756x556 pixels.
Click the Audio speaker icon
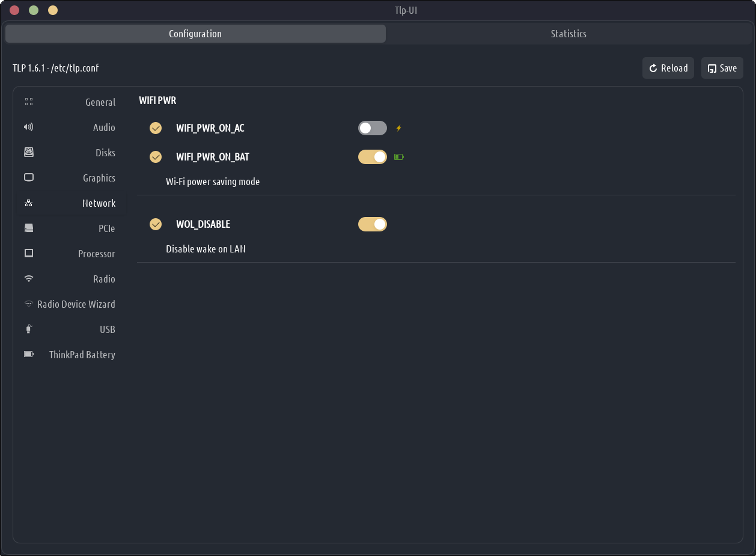[x=29, y=127]
